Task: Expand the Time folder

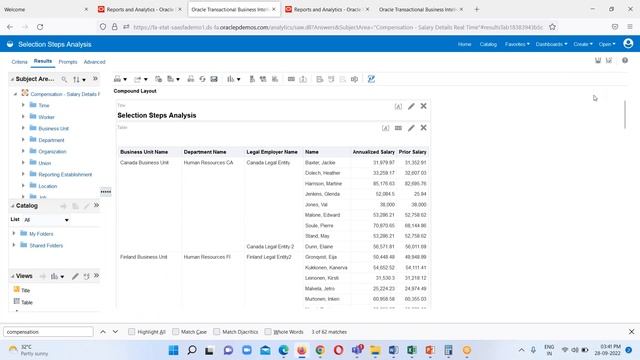Action: pos(23,105)
